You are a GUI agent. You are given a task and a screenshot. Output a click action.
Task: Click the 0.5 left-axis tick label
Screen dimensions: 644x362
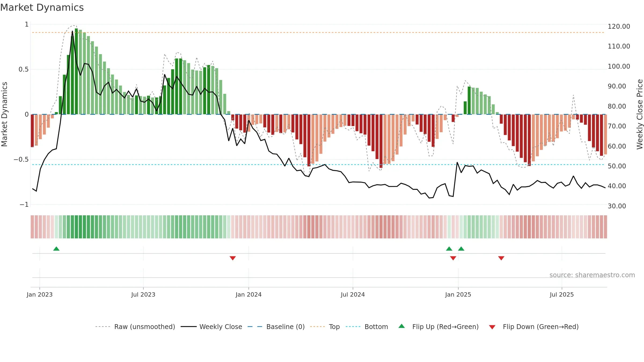(24, 69)
